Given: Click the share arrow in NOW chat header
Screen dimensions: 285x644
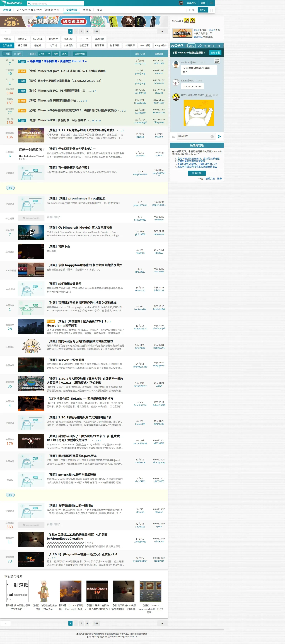Looking at the screenshot, I should pyautogui.click(x=200, y=46).
